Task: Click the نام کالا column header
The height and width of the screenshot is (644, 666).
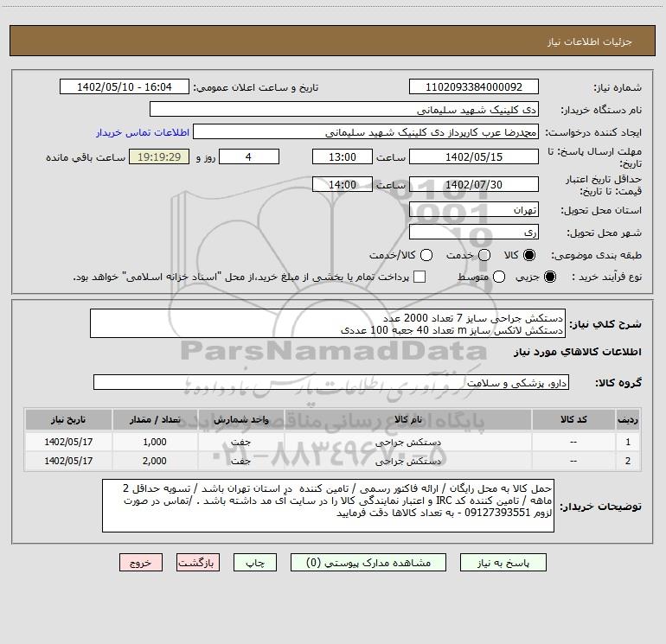Action: [407, 420]
